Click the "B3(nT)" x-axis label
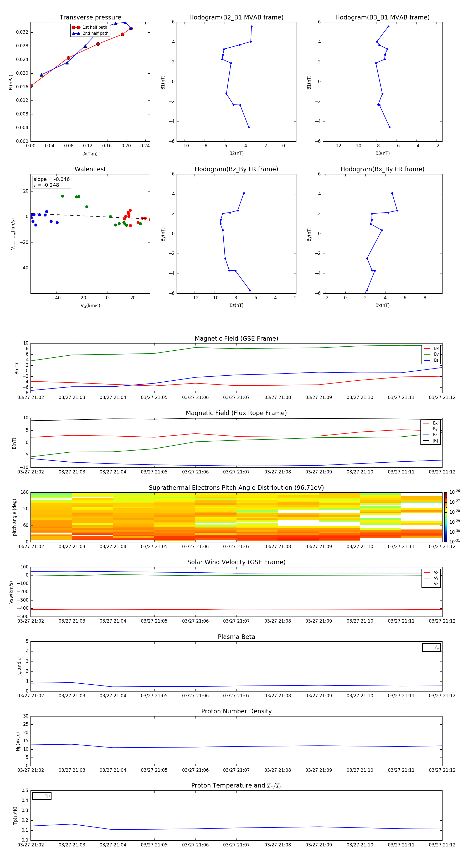This screenshot has height=868, width=473. (382, 153)
